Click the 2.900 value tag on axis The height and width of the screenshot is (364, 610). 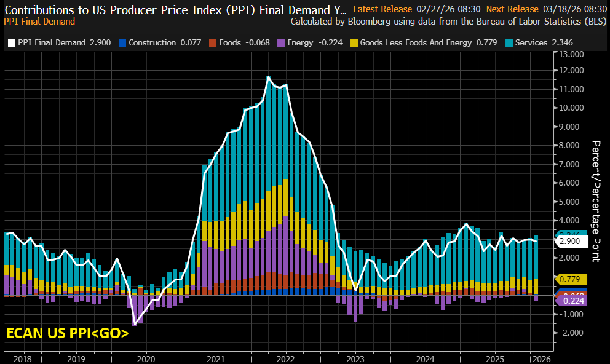point(571,241)
